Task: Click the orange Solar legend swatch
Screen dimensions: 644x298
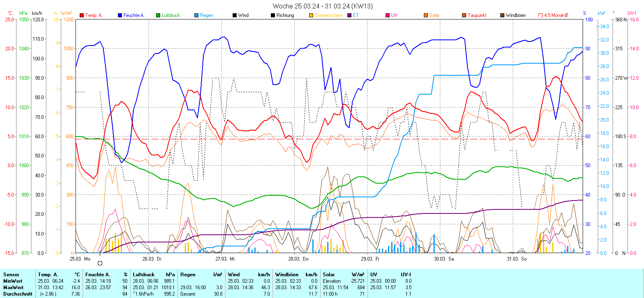Action: click(x=426, y=15)
